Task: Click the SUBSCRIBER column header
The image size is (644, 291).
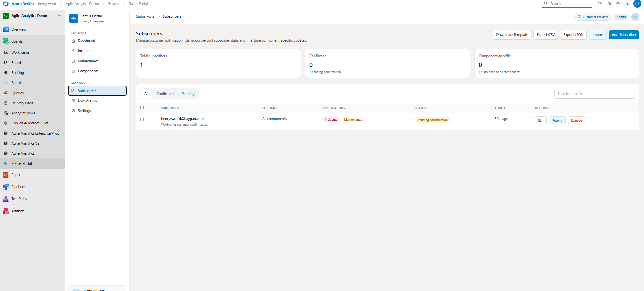Action: pyautogui.click(x=170, y=108)
